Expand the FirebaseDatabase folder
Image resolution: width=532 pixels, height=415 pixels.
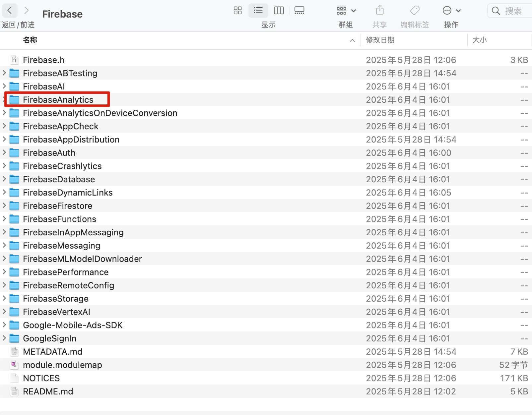4,179
